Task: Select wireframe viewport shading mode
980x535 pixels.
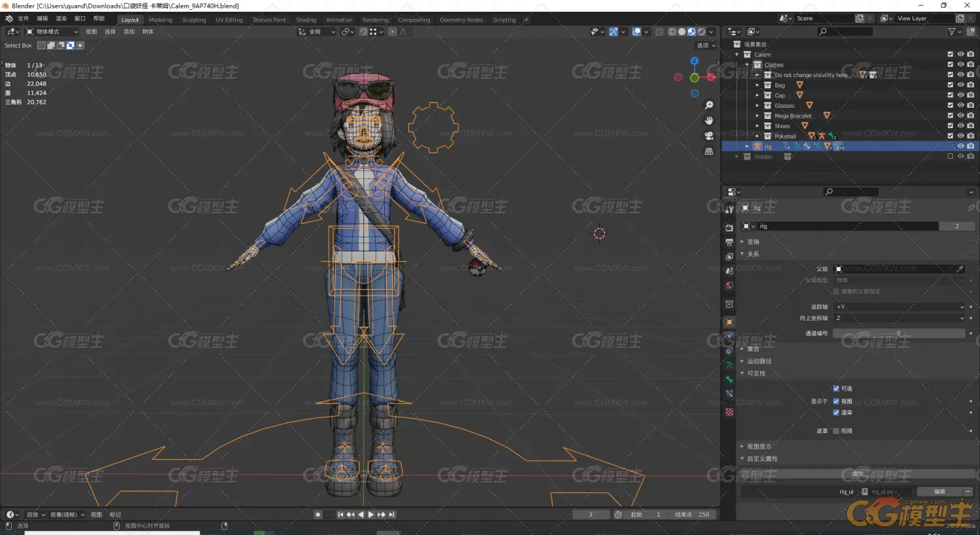Action: click(672, 31)
